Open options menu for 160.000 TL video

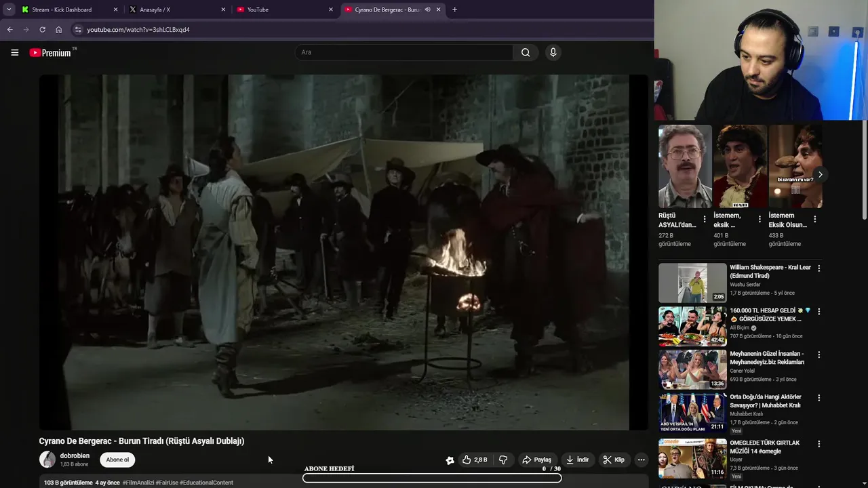(x=818, y=312)
